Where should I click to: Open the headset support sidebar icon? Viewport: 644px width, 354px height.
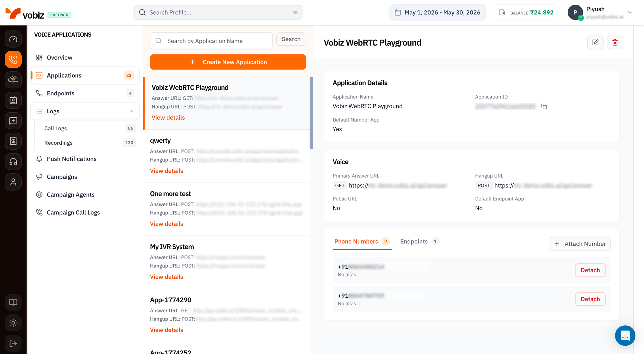(13, 162)
